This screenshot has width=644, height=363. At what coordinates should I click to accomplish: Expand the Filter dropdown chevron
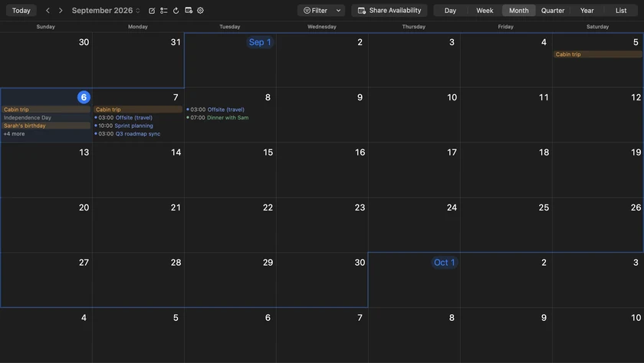[338, 10]
